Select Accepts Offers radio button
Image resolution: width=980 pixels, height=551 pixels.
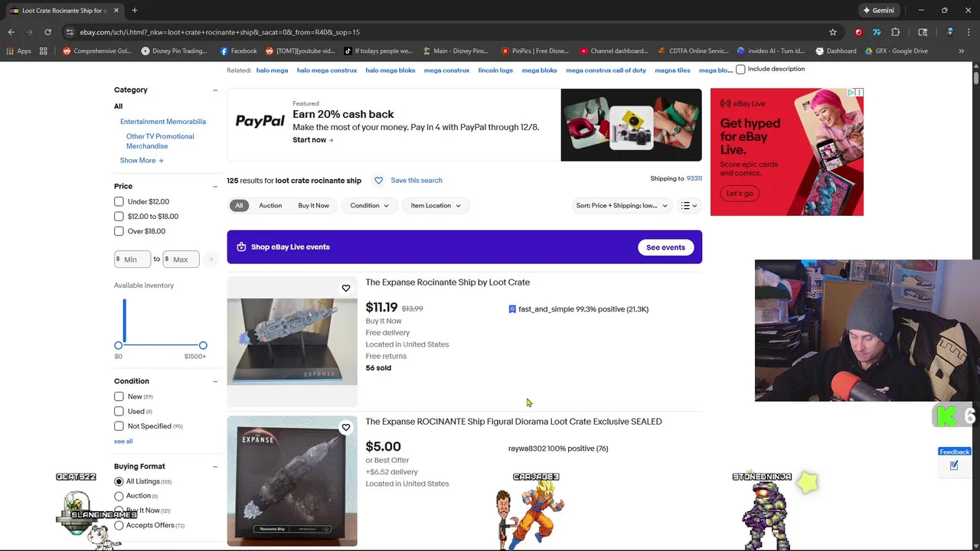[x=119, y=526]
